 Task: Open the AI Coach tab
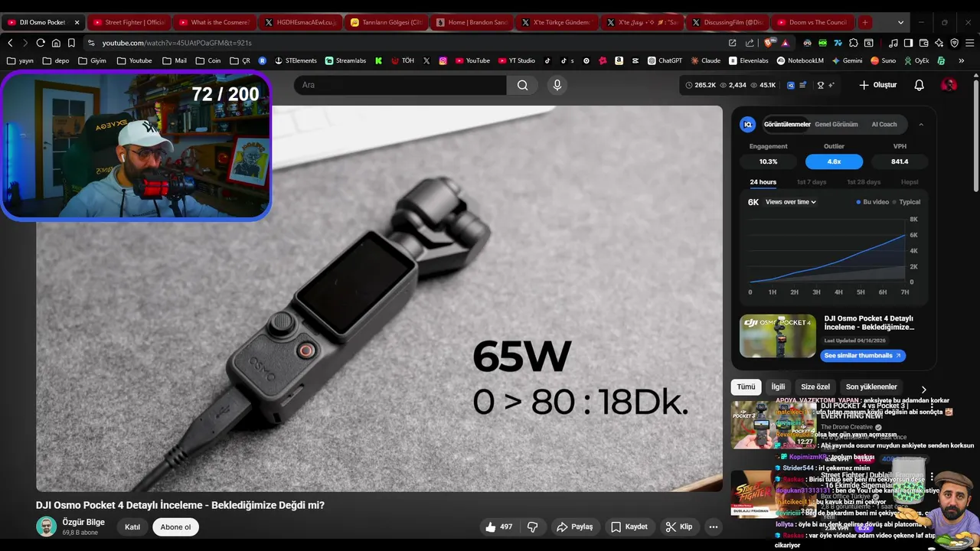(884, 124)
